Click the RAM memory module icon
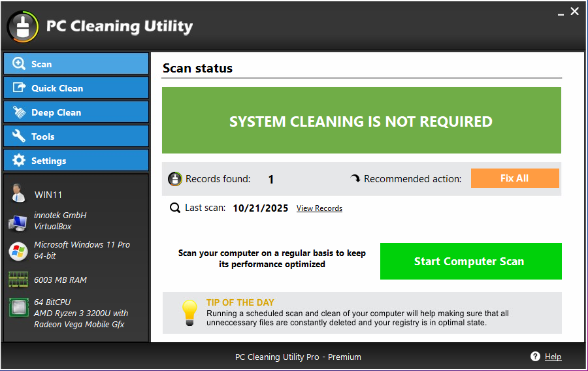Viewport: 588px width, 371px height. [x=18, y=280]
